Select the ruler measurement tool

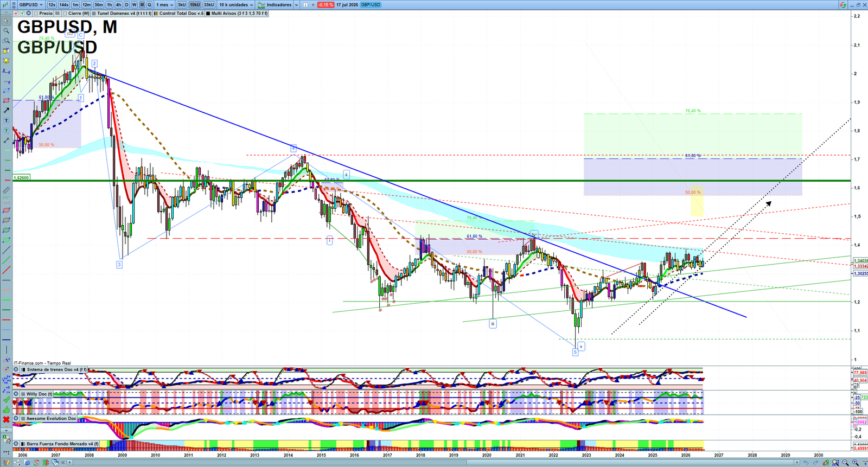[7, 190]
